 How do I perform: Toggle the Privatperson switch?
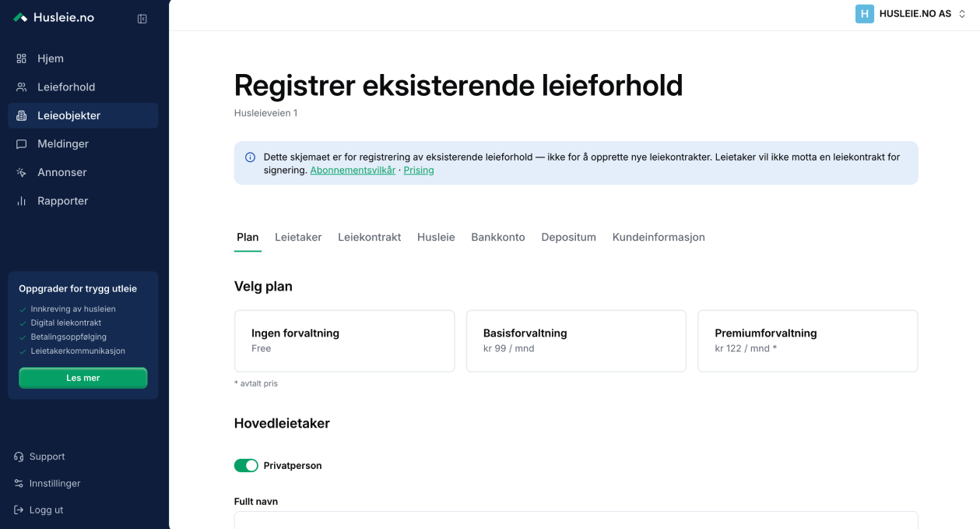point(246,465)
